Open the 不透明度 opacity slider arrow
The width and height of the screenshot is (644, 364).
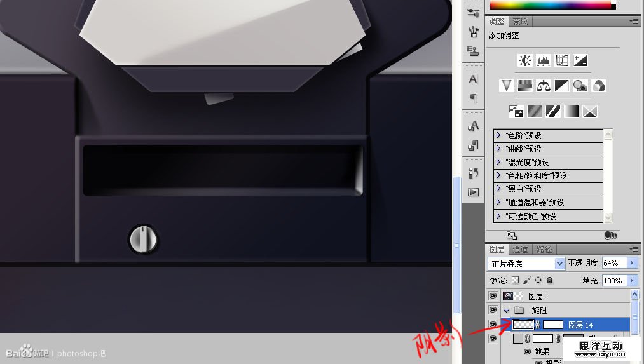(x=632, y=263)
